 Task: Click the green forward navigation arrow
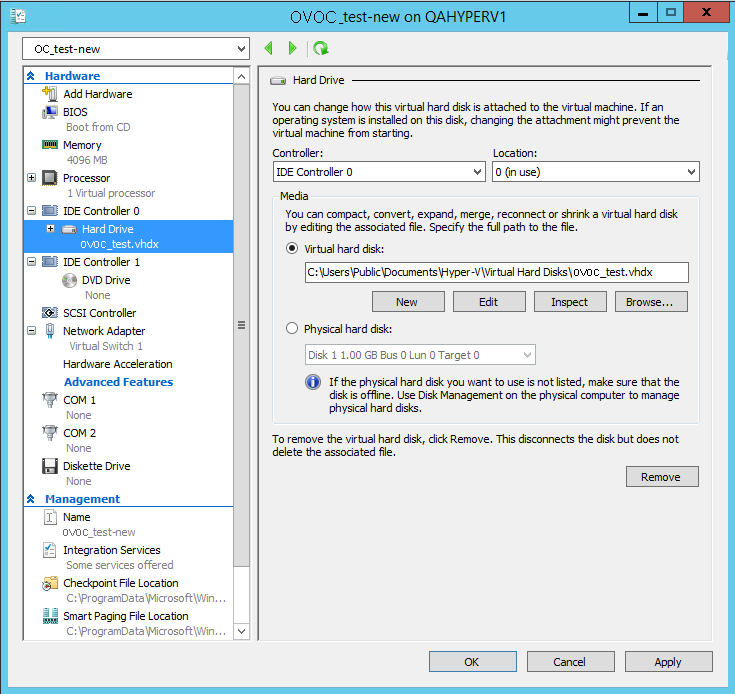[292, 48]
